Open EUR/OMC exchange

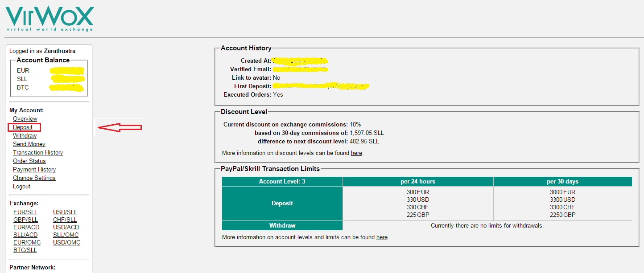[x=27, y=242]
